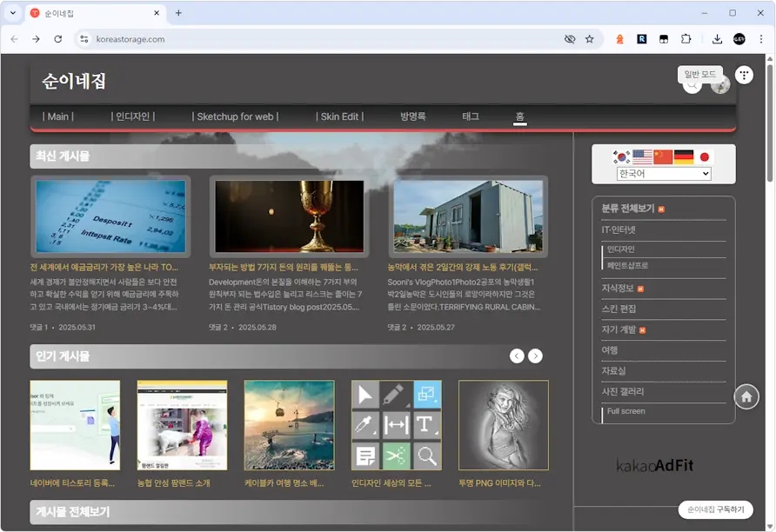Open the IT·인터넷 category
776x532 pixels.
click(x=619, y=229)
